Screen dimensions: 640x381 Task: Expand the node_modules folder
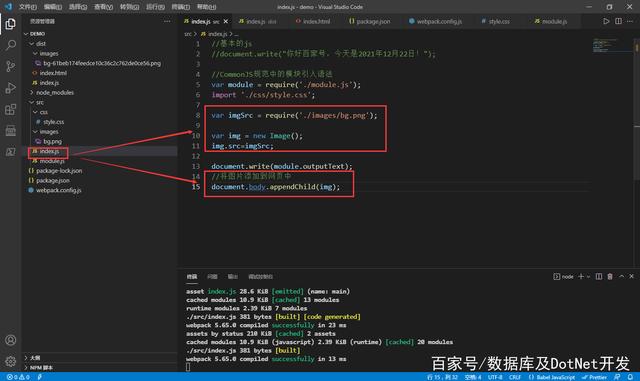51,93
